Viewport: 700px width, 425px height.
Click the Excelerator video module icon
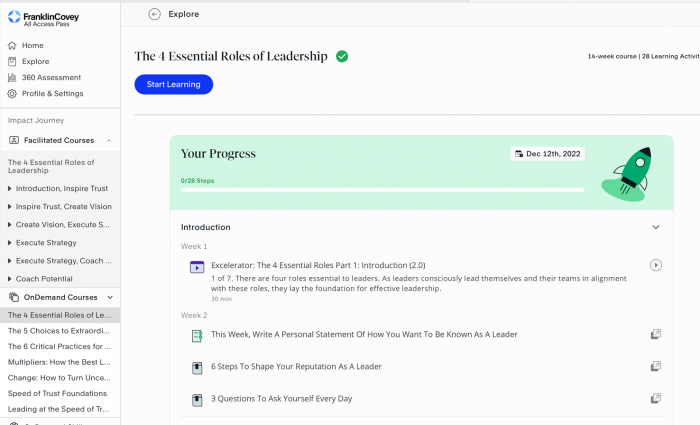coord(197,266)
